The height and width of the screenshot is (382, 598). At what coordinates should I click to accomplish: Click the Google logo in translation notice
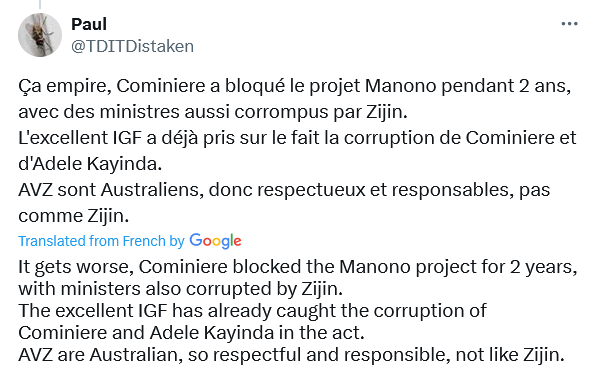215,241
